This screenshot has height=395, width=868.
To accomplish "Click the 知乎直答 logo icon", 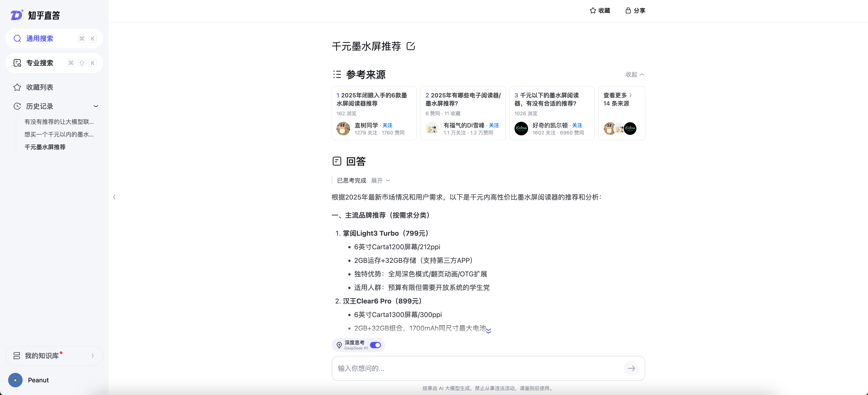I will click(x=17, y=15).
